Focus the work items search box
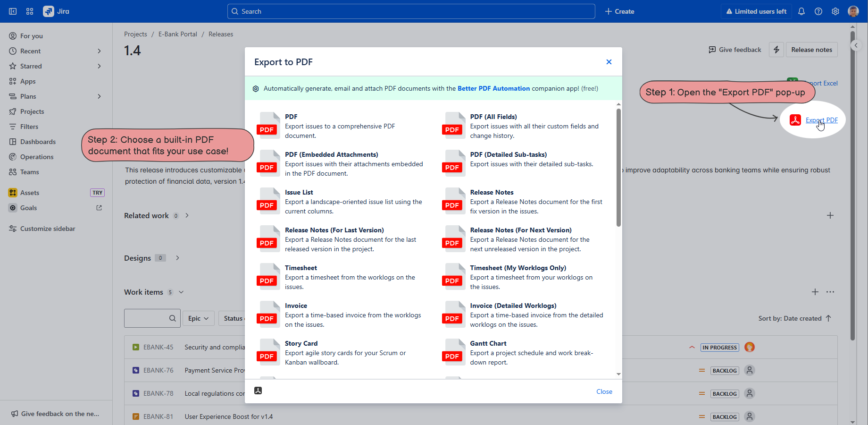The image size is (868, 425). click(x=152, y=318)
